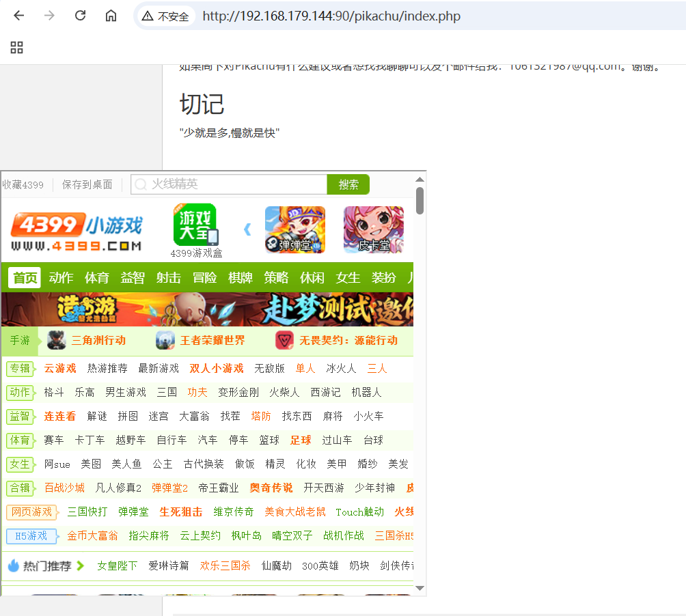The image size is (686, 616).
Task: Open the 双人小游戏 link
Action: 217,369
